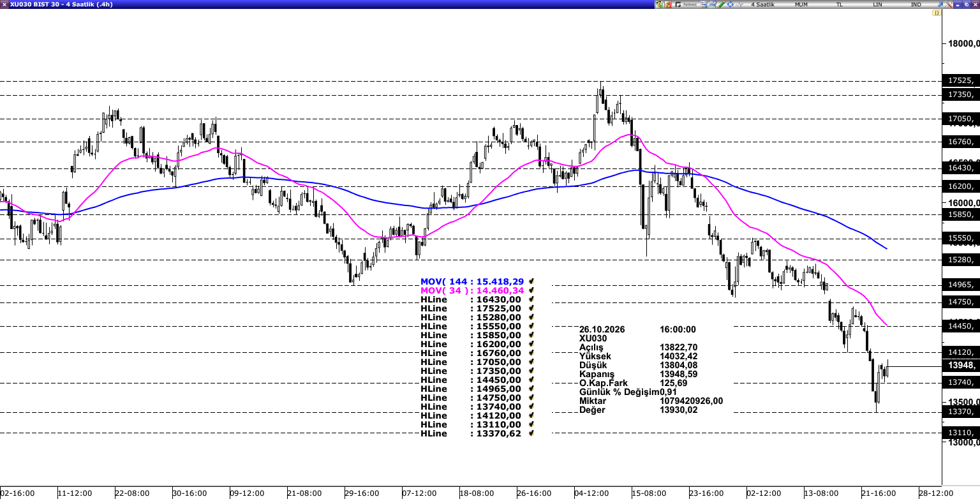Select the MOV( 144 : 15.418,29 label
Viewport: 980px width, 499px height.
click(472, 281)
